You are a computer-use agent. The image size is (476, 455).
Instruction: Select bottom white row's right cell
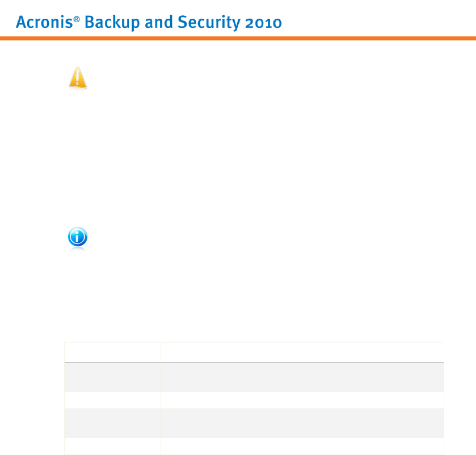(x=302, y=446)
